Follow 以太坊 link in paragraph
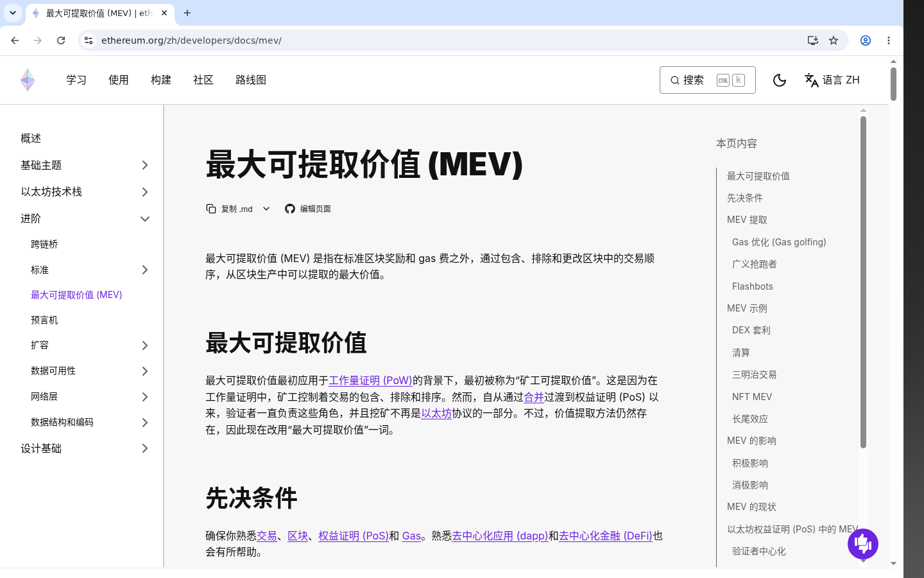 click(436, 414)
